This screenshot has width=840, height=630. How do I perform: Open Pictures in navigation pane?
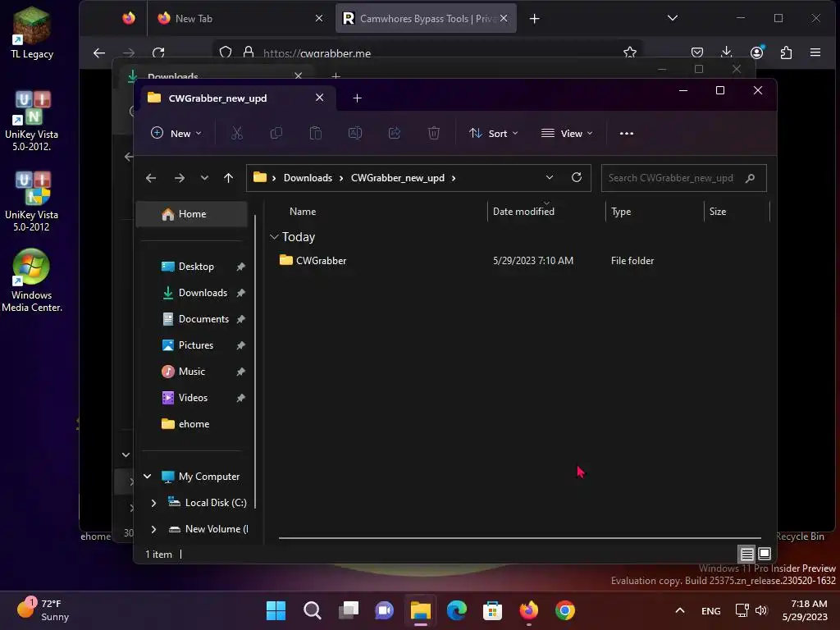[197, 345]
